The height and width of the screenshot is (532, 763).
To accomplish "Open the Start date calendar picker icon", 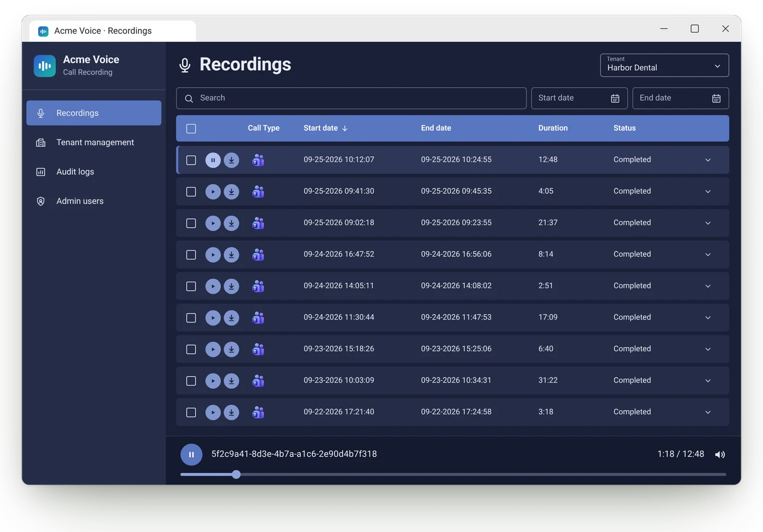I will click(615, 99).
